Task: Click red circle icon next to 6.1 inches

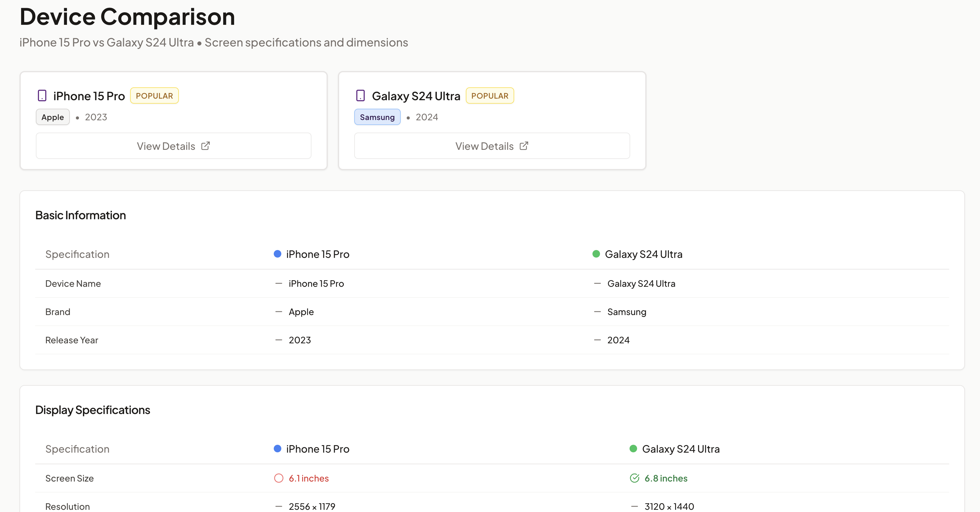Action: pyautogui.click(x=279, y=478)
